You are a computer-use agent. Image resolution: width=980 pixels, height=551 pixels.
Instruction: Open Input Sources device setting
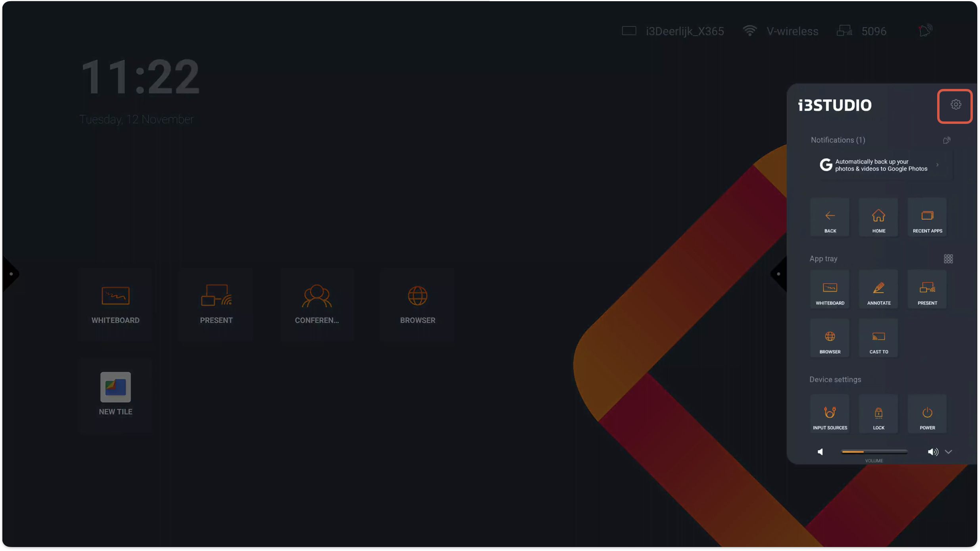click(830, 415)
